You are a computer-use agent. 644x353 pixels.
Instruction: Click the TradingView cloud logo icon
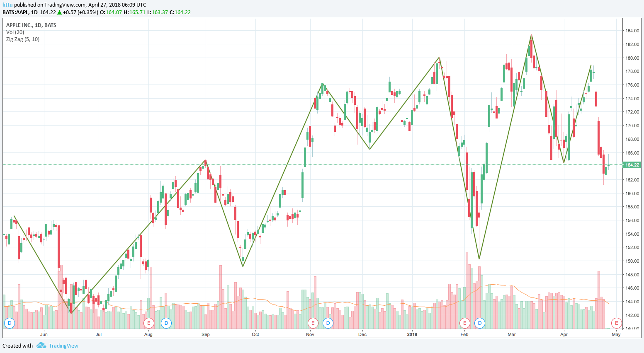coord(41,346)
